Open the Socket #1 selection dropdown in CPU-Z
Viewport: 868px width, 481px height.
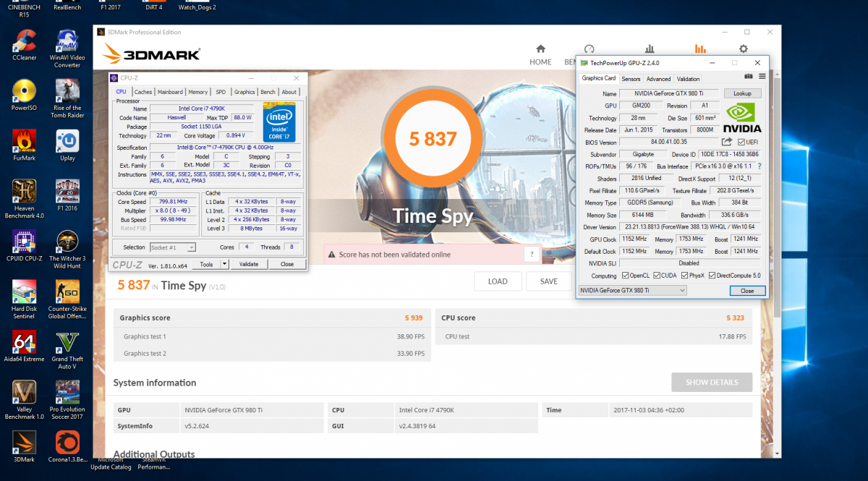(x=172, y=247)
